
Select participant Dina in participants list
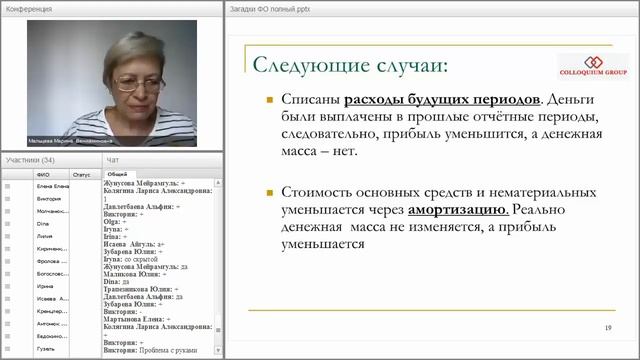click(x=42, y=224)
